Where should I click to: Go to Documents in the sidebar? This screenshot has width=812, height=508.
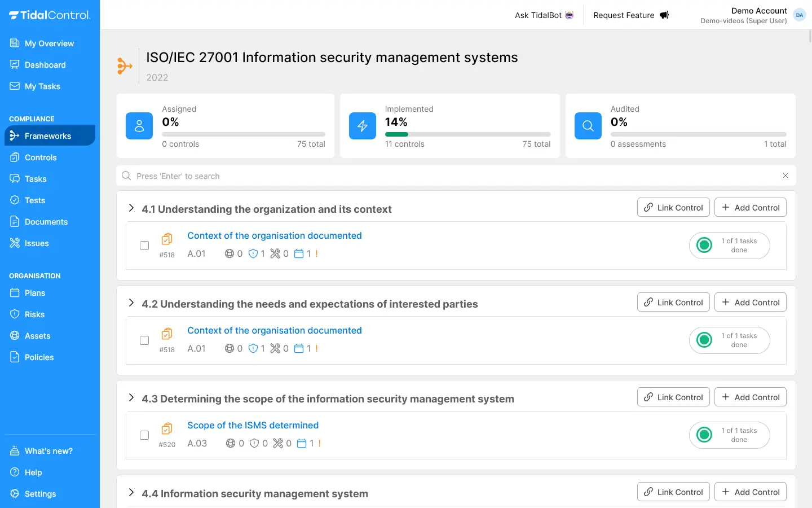point(46,222)
